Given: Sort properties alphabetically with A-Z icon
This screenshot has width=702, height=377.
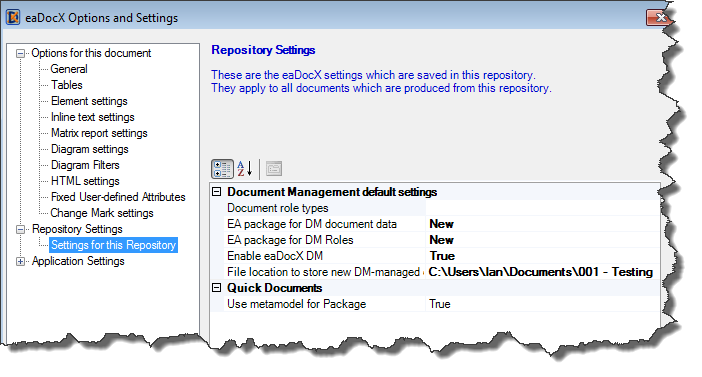Looking at the screenshot, I should pos(245,169).
